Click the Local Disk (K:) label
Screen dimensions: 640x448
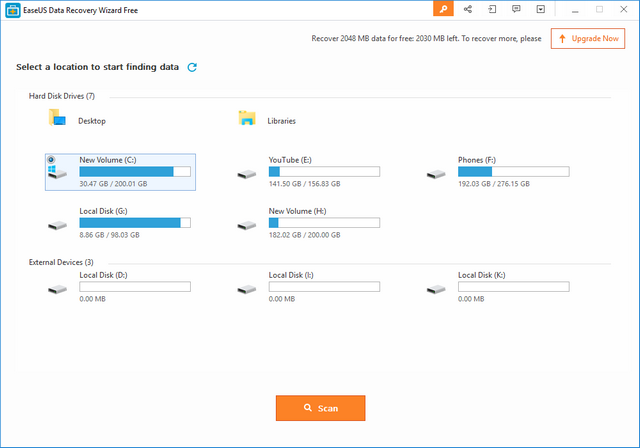482,275
